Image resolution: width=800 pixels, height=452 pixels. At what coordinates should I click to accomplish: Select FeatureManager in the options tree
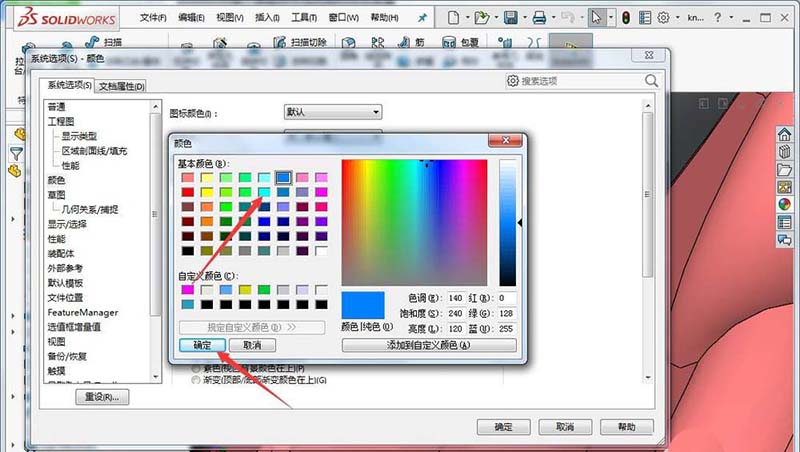[x=83, y=312]
